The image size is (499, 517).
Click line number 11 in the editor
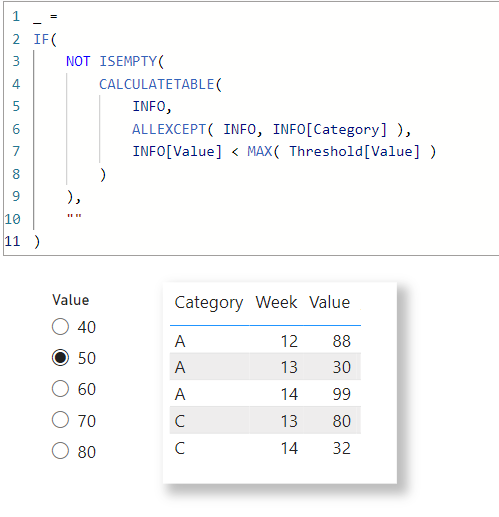(12, 241)
